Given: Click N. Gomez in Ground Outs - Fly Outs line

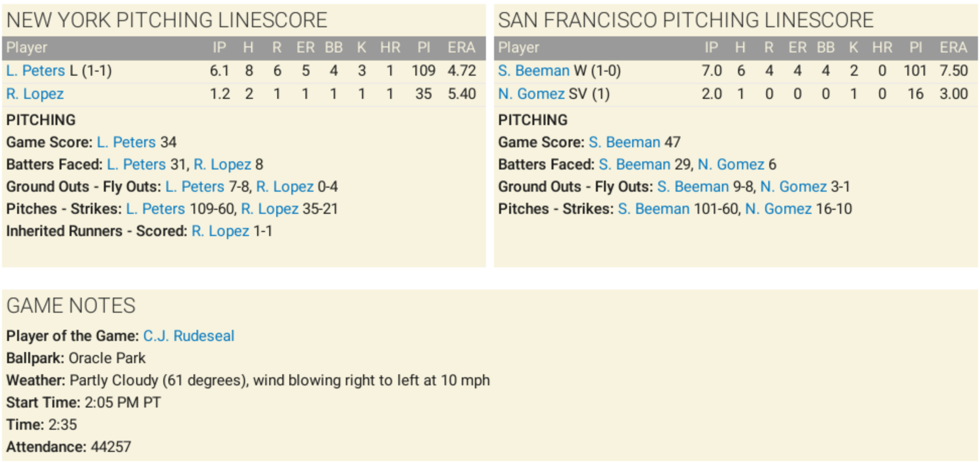Looking at the screenshot, I should [793, 187].
